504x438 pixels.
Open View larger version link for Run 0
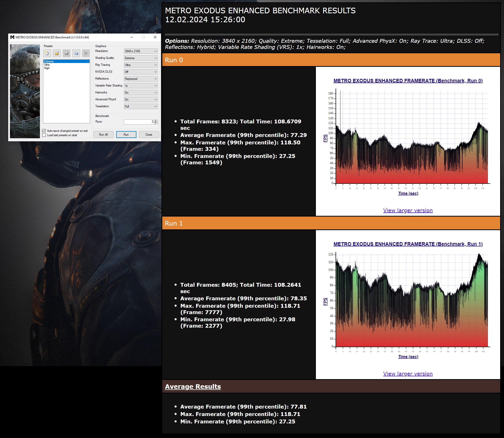pyautogui.click(x=408, y=210)
